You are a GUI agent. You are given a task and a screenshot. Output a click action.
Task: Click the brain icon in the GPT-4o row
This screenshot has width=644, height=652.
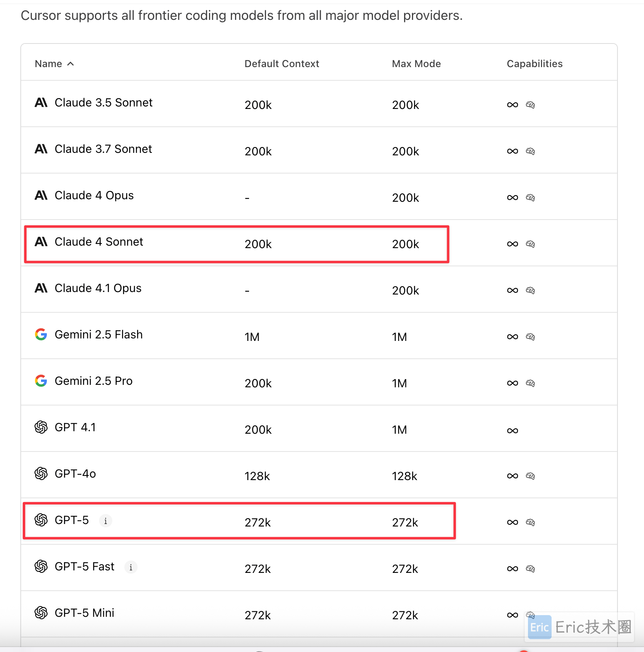[530, 476]
